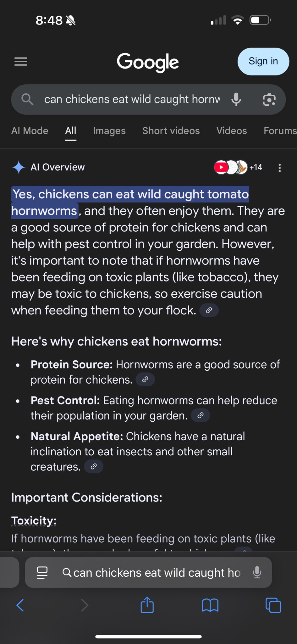Tap the link chip after 'your flock.'
This screenshot has width=297, height=644.
tap(209, 310)
